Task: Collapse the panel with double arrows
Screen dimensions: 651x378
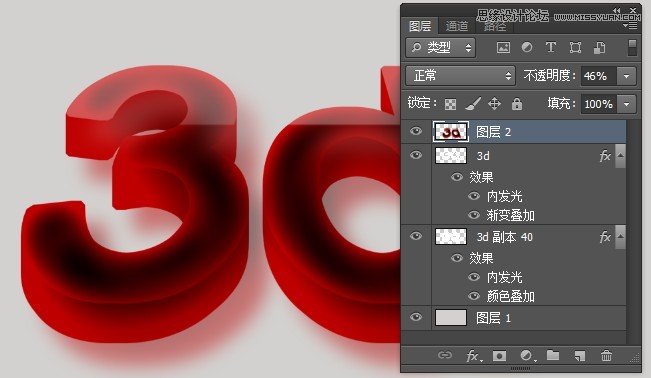Action: (617, 10)
